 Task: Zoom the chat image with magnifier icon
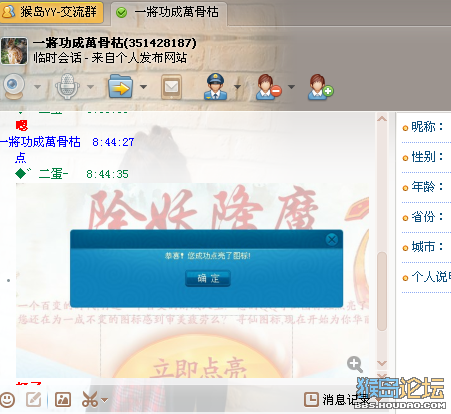[x=355, y=364]
